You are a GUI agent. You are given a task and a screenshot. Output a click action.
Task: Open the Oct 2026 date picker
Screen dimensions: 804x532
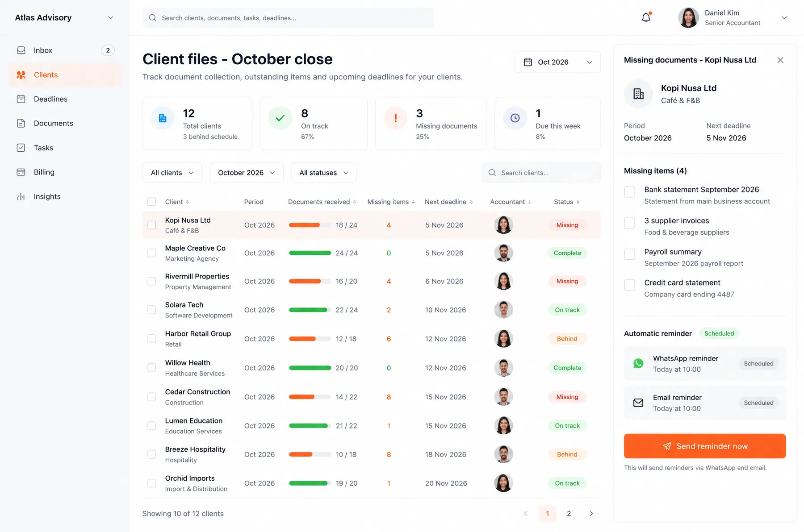point(557,62)
